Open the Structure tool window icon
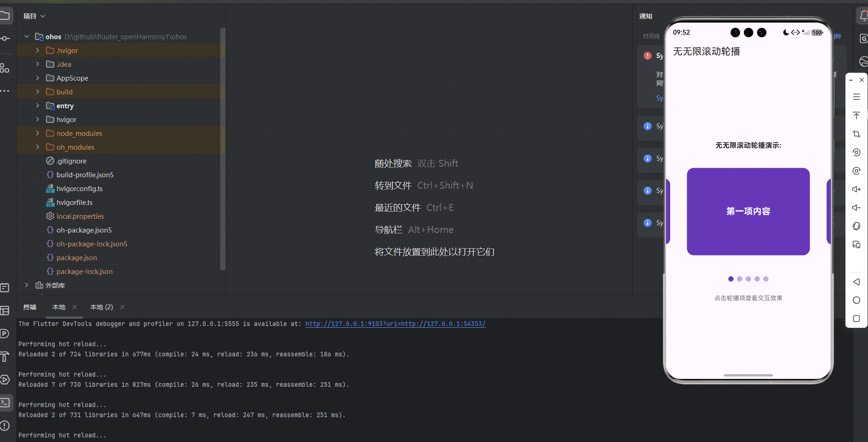This screenshot has width=868, height=442. tap(5, 68)
